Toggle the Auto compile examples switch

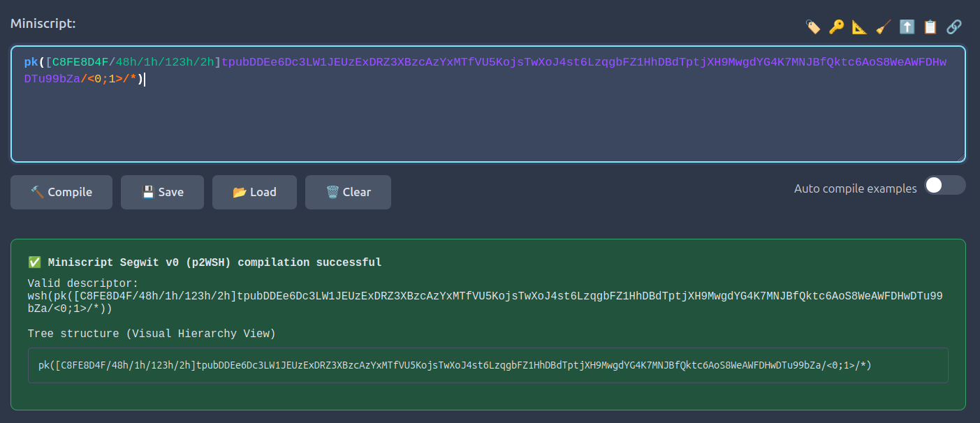pos(944,186)
